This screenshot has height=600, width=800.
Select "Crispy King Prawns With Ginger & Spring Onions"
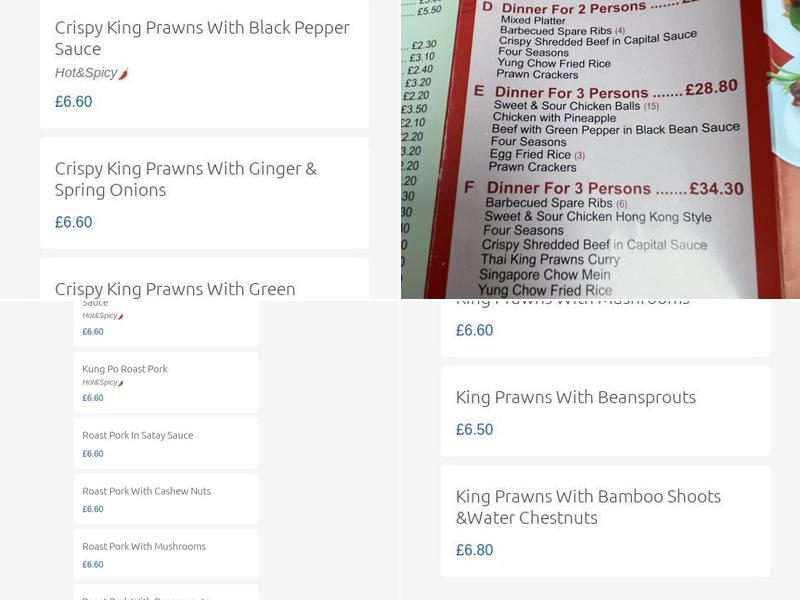186,181
